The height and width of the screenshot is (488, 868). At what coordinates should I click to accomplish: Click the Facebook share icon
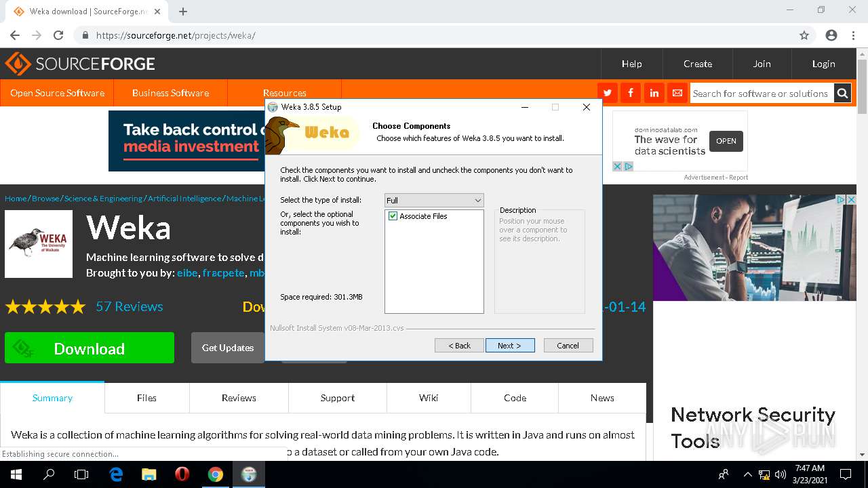point(631,93)
